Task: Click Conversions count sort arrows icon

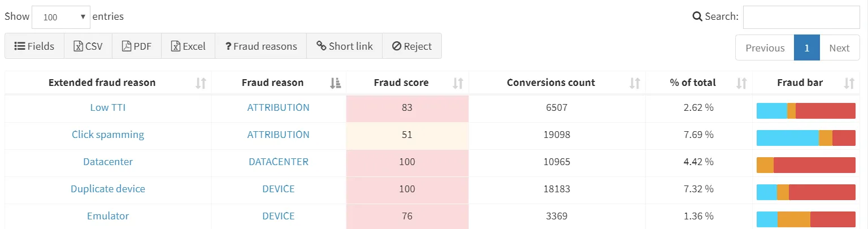Action: [635, 83]
